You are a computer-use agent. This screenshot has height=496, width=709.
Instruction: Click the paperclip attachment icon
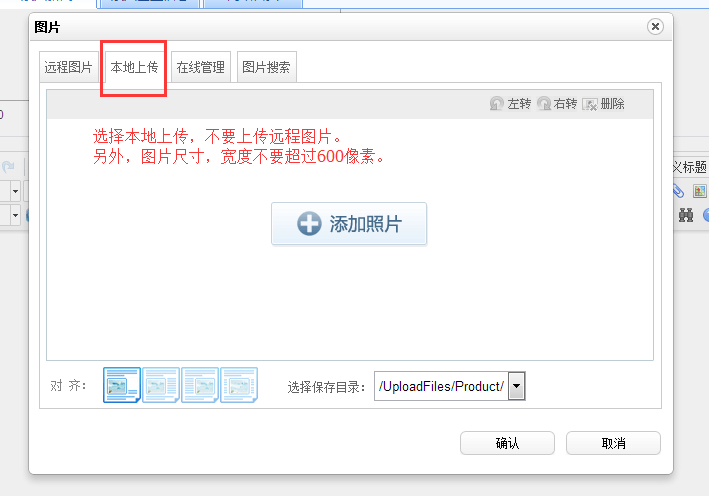click(x=679, y=190)
